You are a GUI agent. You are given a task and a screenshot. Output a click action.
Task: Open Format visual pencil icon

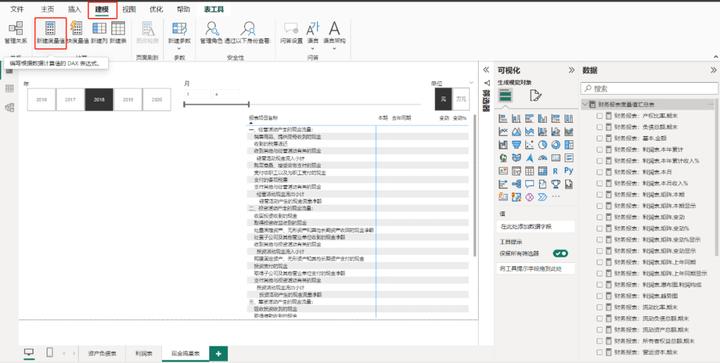[x=535, y=95]
